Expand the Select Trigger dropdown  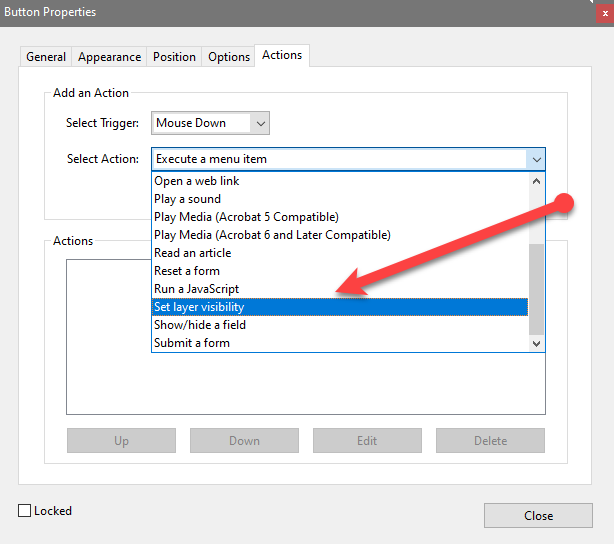pyautogui.click(x=260, y=123)
